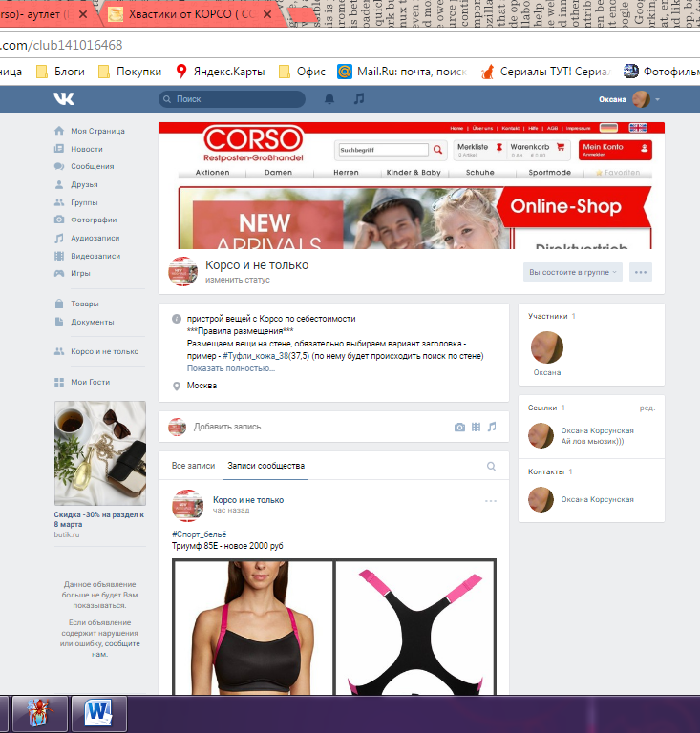The width and height of the screenshot is (700, 733).
Task: Expand description with 'Показать полностью'
Action: tap(231, 367)
